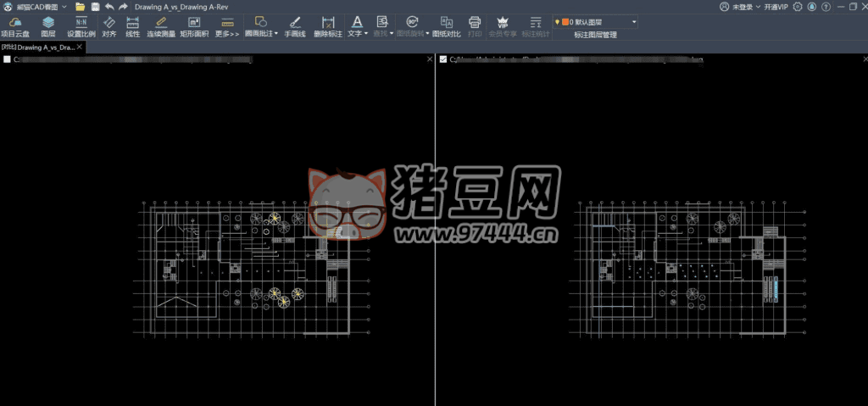The width and height of the screenshot is (868, 406).
Task: Tick the left drawing pane checkbox
Action: click(8, 60)
